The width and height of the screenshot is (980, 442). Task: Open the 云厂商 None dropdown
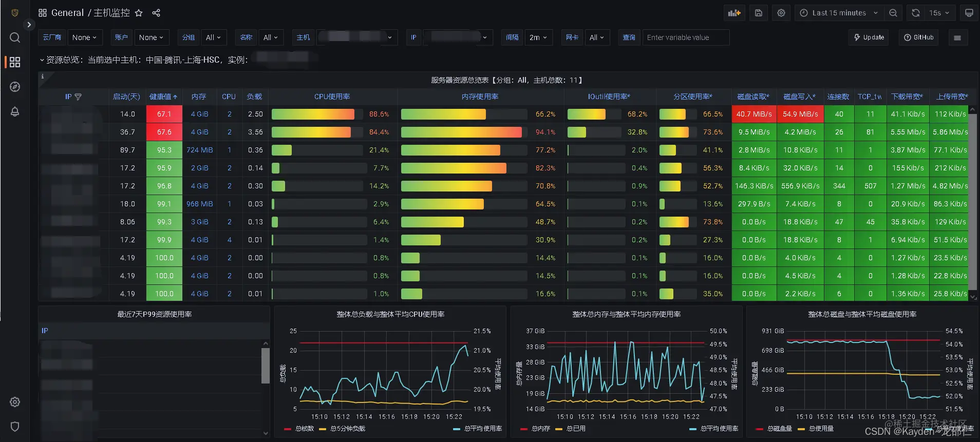pos(85,37)
